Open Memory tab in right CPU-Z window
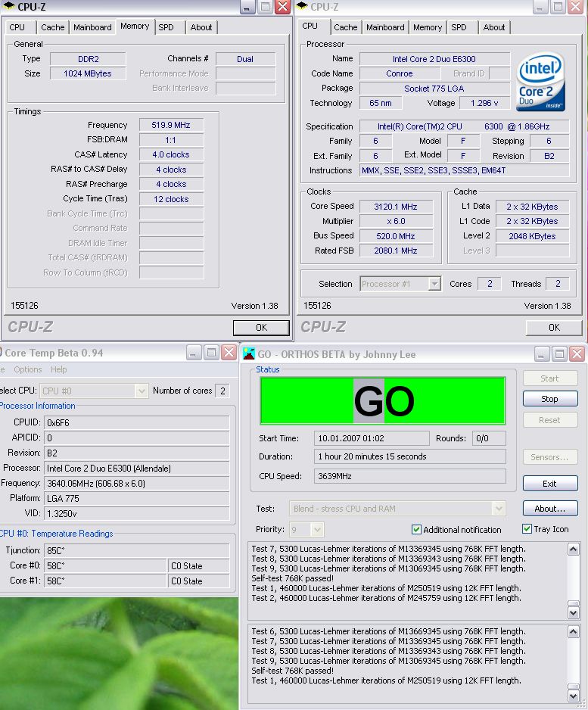The height and width of the screenshot is (710, 588). pos(428,27)
